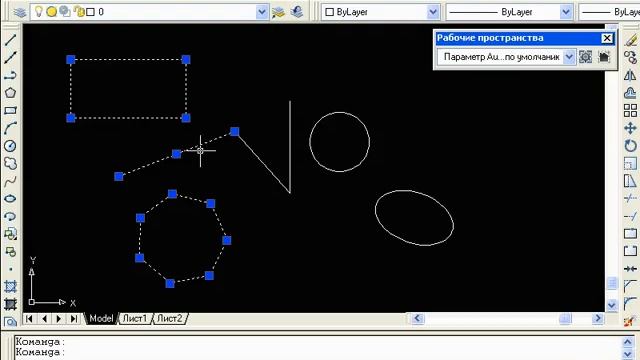Expand the ByLayer color dropdown

point(433,12)
